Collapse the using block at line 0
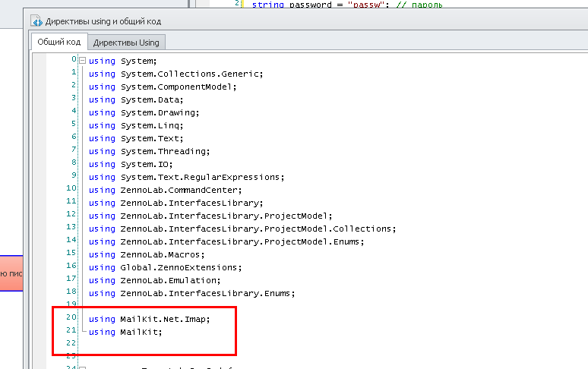The width and height of the screenshot is (588, 369). (x=83, y=60)
